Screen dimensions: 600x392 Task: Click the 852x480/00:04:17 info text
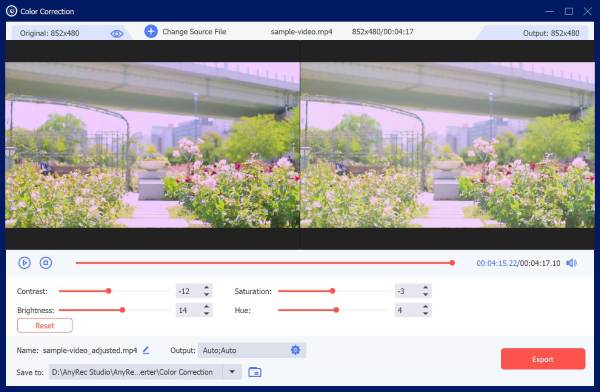[383, 32]
